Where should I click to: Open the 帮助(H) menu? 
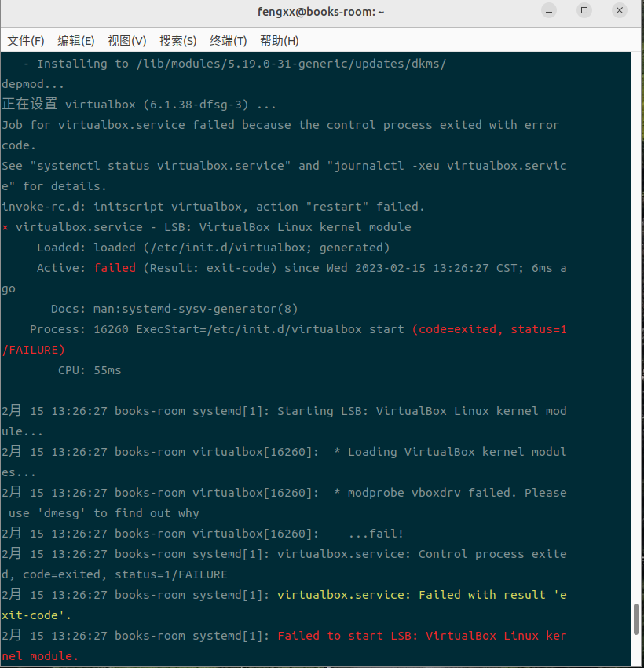tap(280, 41)
